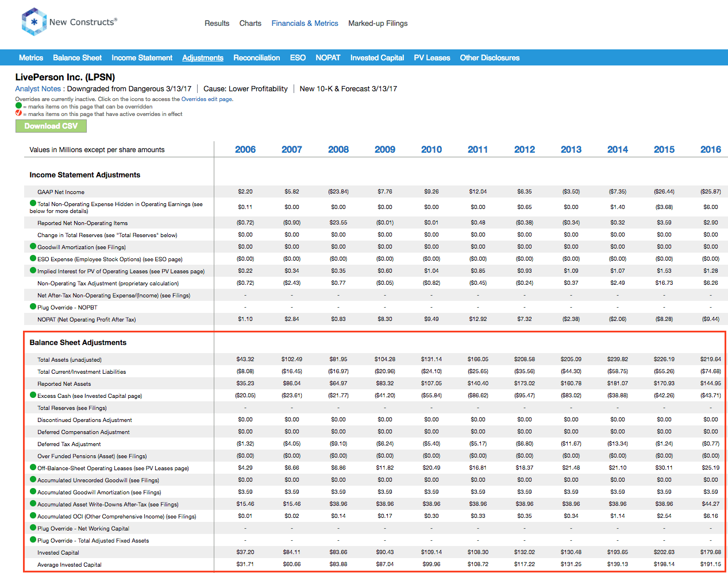Open the PV Leases tab

click(432, 58)
